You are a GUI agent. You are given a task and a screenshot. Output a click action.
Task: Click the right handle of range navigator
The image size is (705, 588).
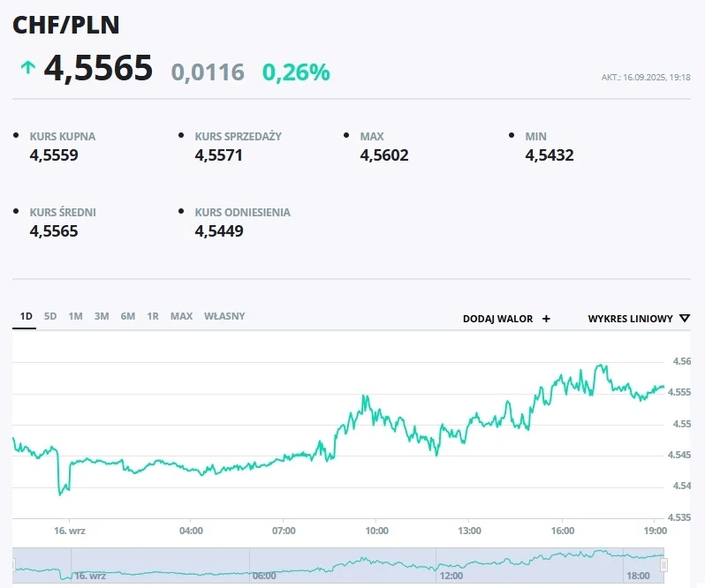pos(664,565)
